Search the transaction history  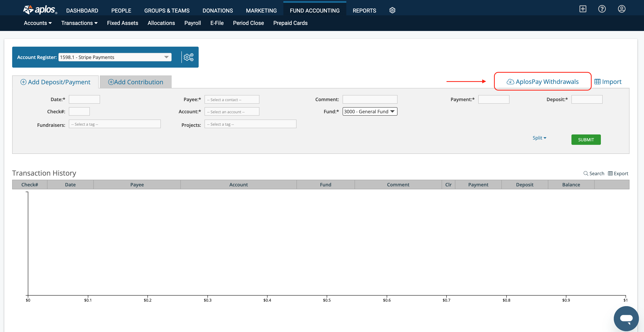click(594, 173)
